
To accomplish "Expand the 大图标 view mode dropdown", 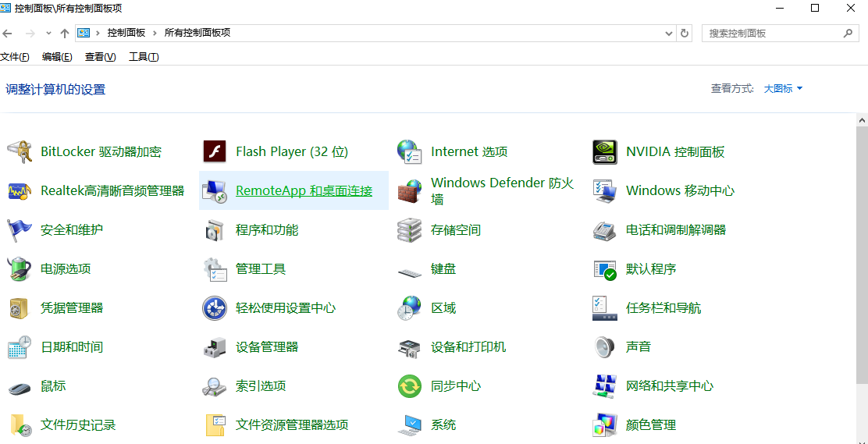I will (783, 89).
